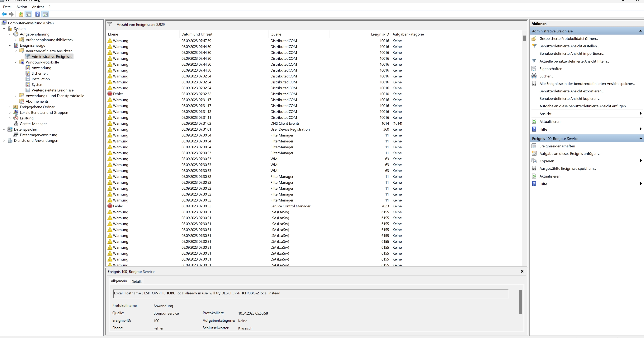Click Aktualisieren under Administrative Ereignisse
The width and height of the screenshot is (644, 338).
549,122
